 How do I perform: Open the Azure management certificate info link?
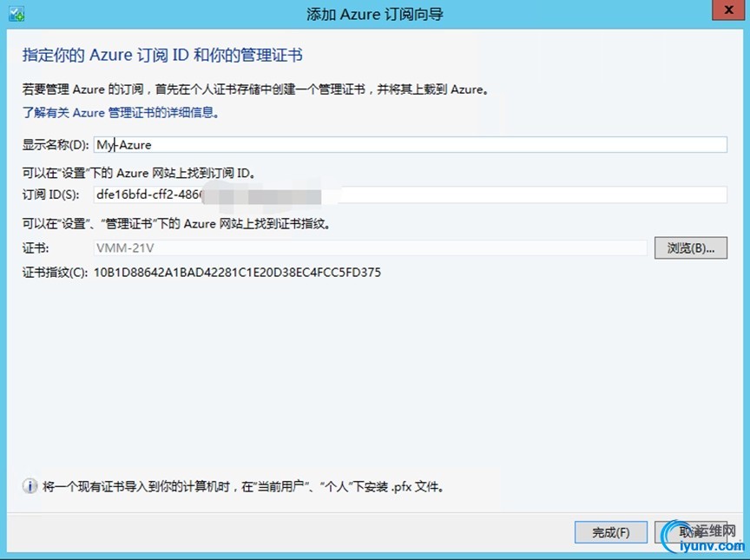121,113
